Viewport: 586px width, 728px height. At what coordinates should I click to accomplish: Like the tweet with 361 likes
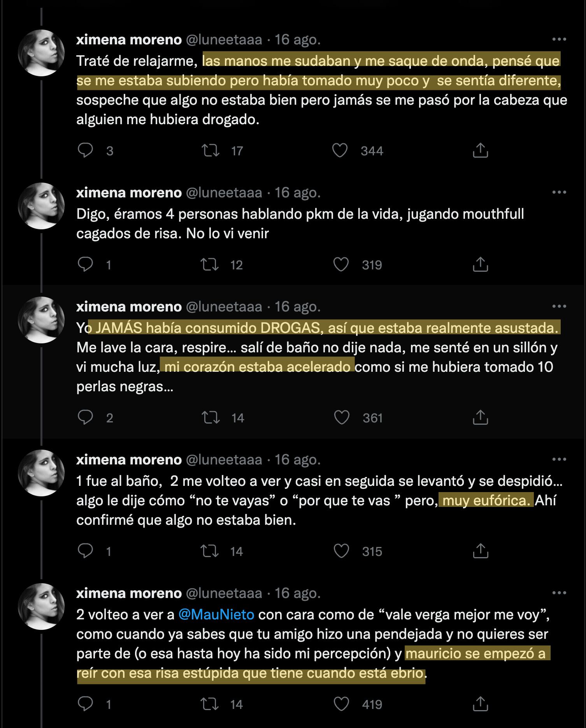click(x=342, y=417)
